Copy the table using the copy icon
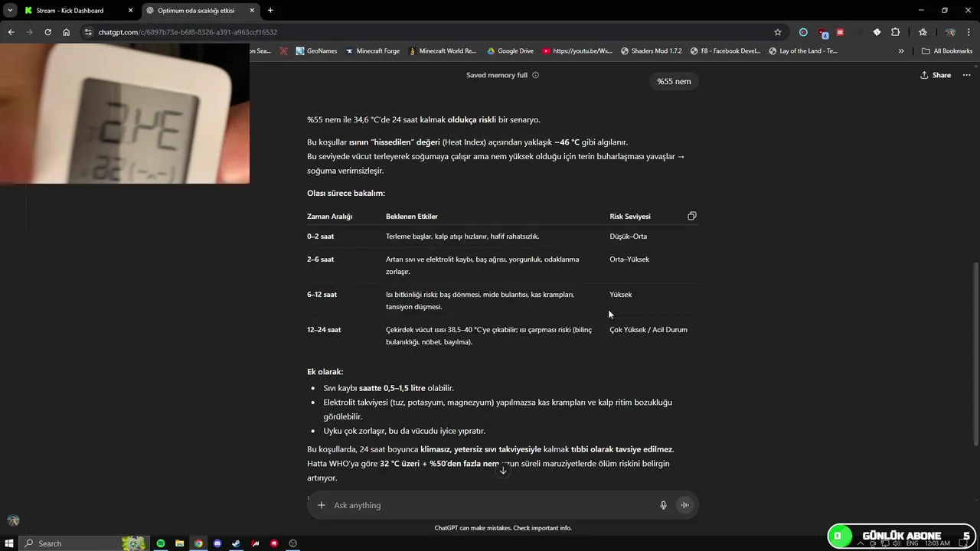The image size is (980, 551). click(x=692, y=216)
